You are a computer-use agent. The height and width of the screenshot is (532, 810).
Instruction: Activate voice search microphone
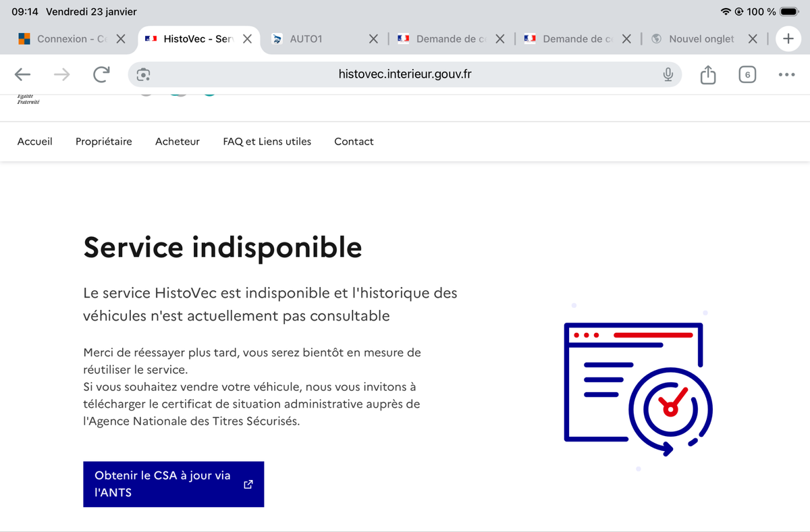pos(668,74)
